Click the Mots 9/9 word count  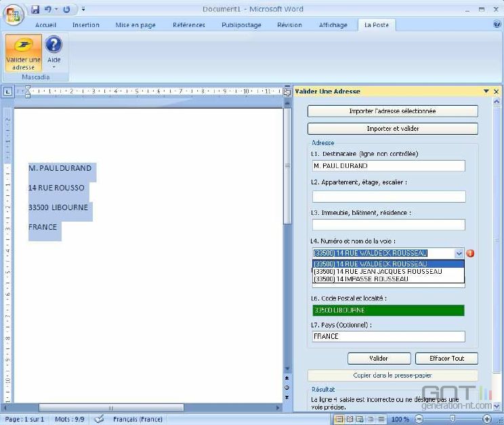[x=69, y=419]
